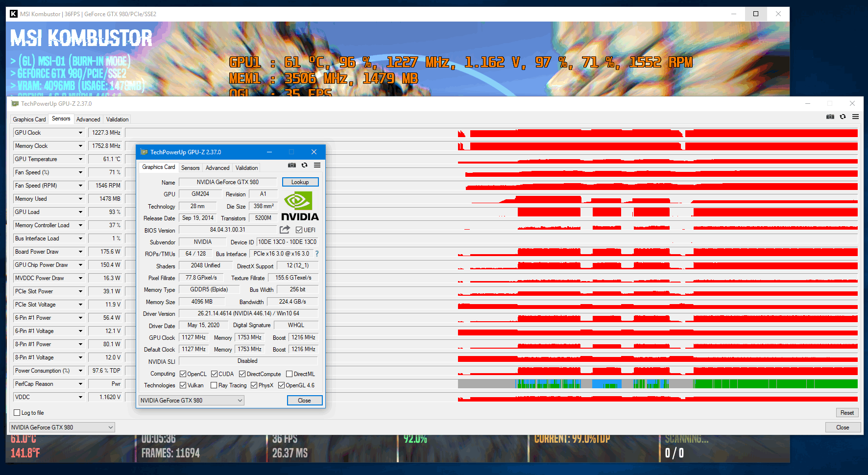Viewport: 868px width, 475px height.
Task: Select Validation tab in Sensors window
Action: 118,119
